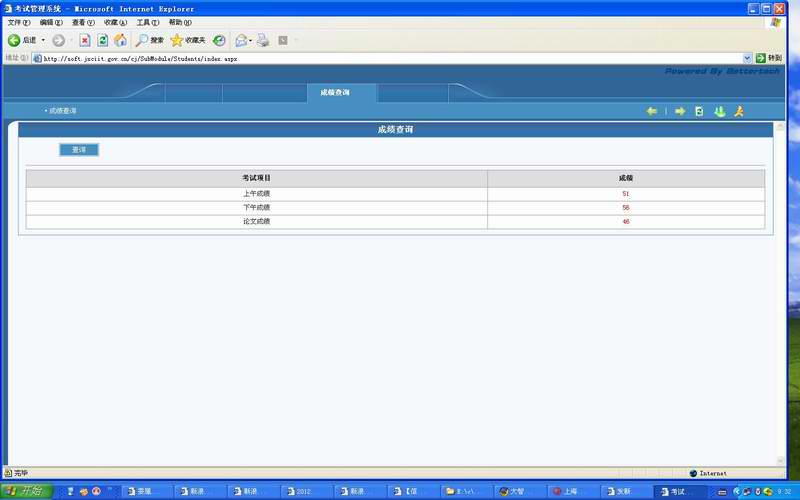
Task: Open the Favorites (收藏夹) toolbar button
Action: click(188, 40)
